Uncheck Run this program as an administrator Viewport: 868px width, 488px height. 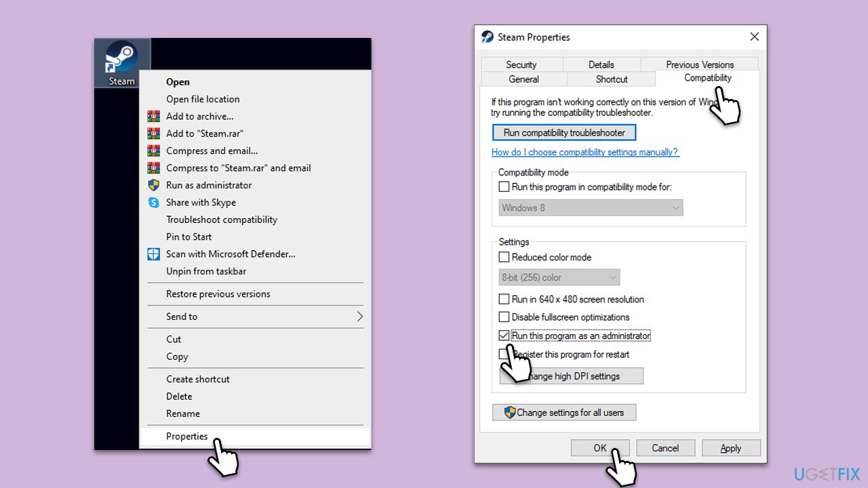pyautogui.click(x=504, y=335)
